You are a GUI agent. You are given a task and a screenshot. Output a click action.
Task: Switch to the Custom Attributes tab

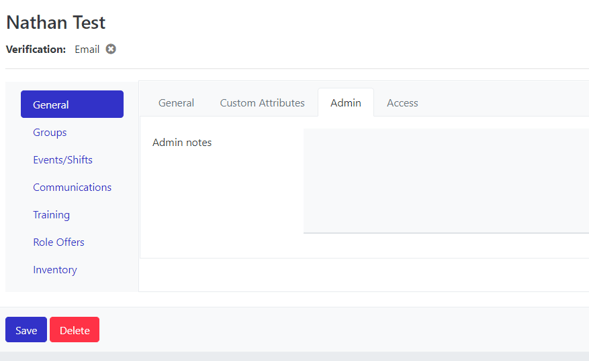(x=262, y=103)
